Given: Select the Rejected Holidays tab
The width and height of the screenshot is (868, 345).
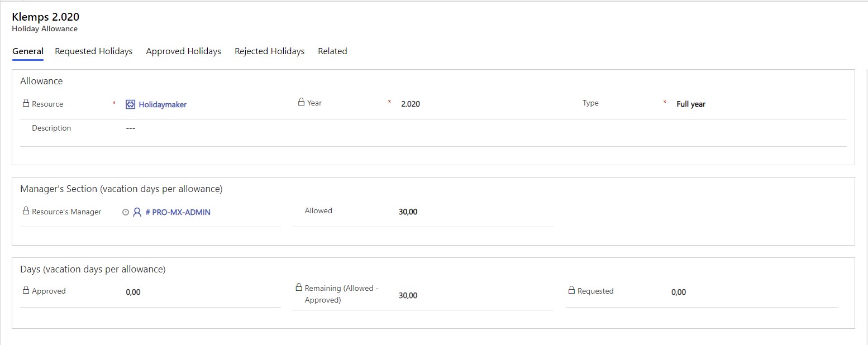Looking at the screenshot, I should click(x=269, y=51).
